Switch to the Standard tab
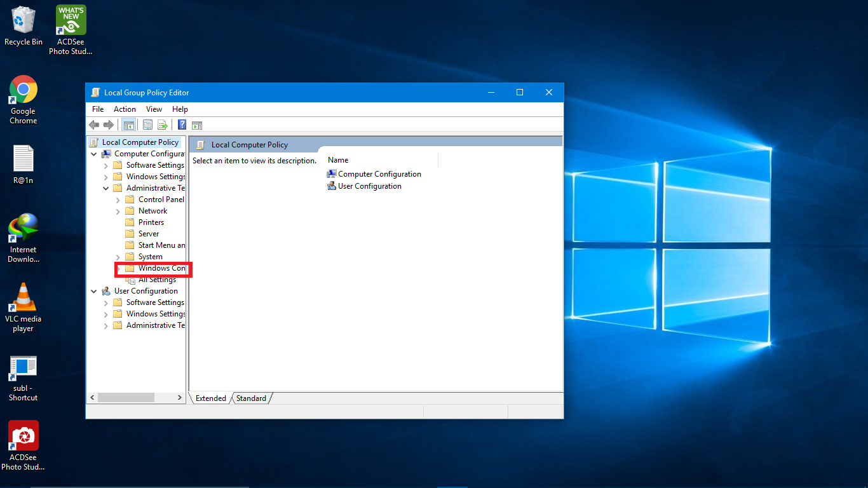The width and height of the screenshot is (868, 488). (250, 398)
